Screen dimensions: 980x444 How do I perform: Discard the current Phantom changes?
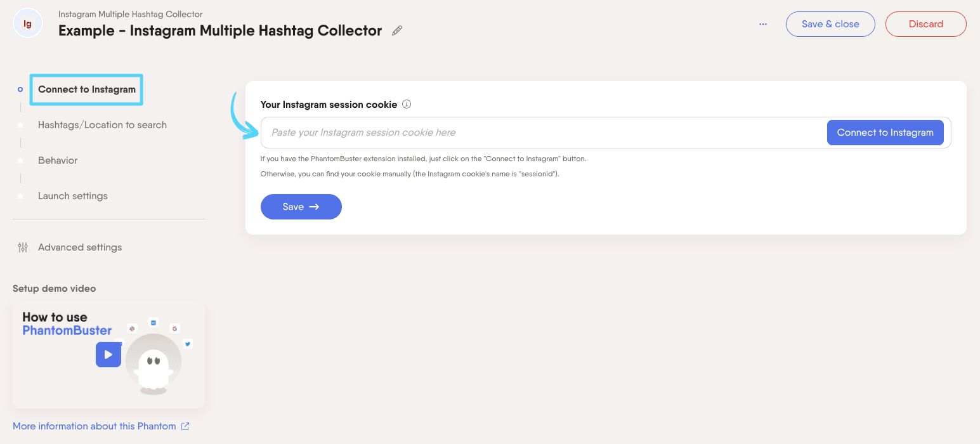925,23
